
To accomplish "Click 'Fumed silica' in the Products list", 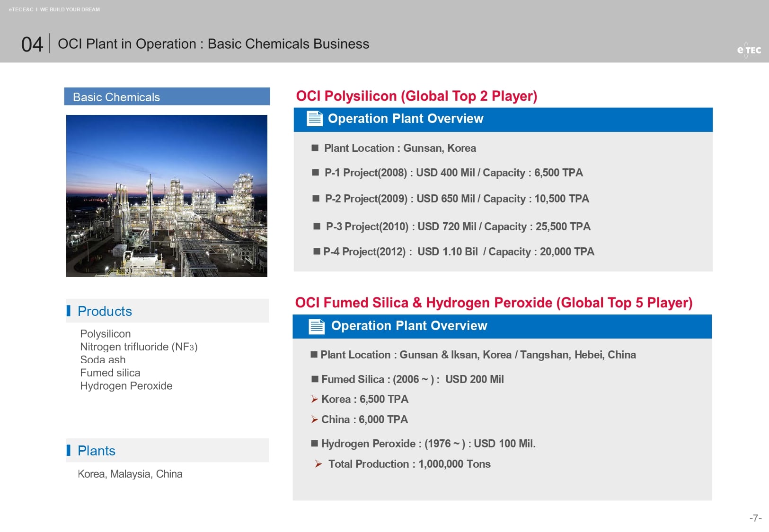I will (x=110, y=373).
